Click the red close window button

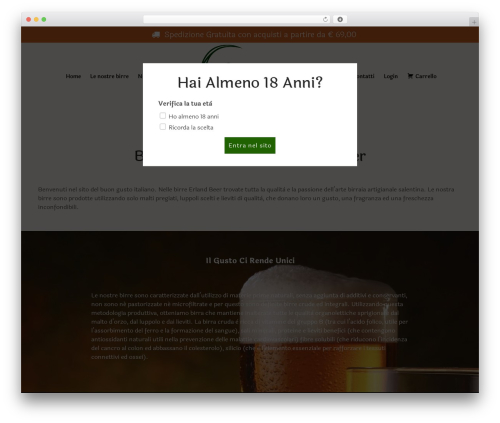(x=29, y=19)
